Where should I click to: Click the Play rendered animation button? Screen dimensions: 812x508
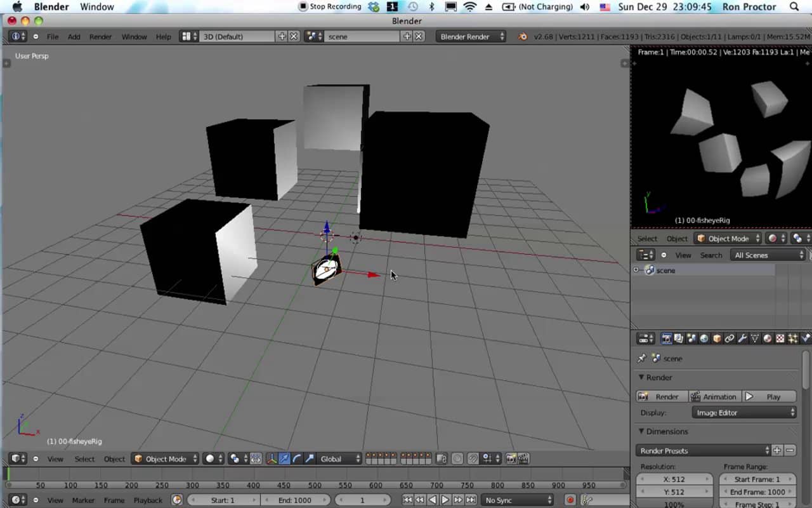769,396
